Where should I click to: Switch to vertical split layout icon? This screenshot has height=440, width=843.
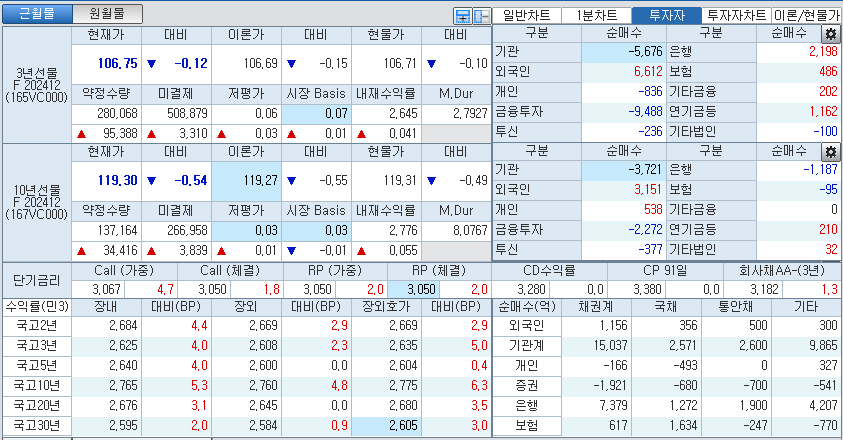click(x=481, y=16)
